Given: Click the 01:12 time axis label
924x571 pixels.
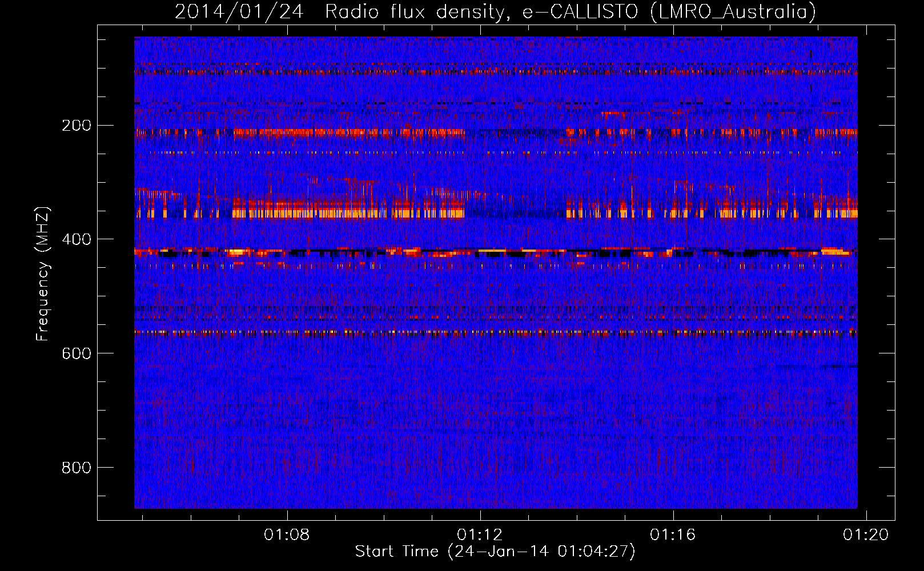Looking at the screenshot, I should (x=480, y=534).
